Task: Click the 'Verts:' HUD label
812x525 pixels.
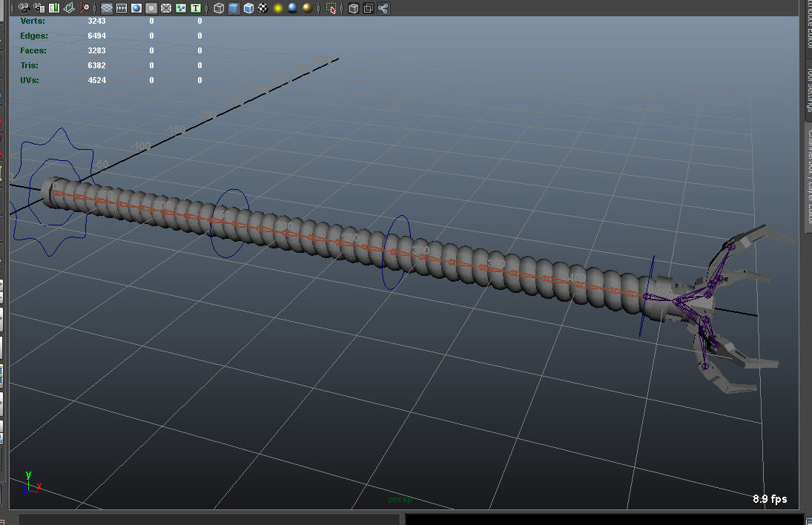Action: point(33,22)
